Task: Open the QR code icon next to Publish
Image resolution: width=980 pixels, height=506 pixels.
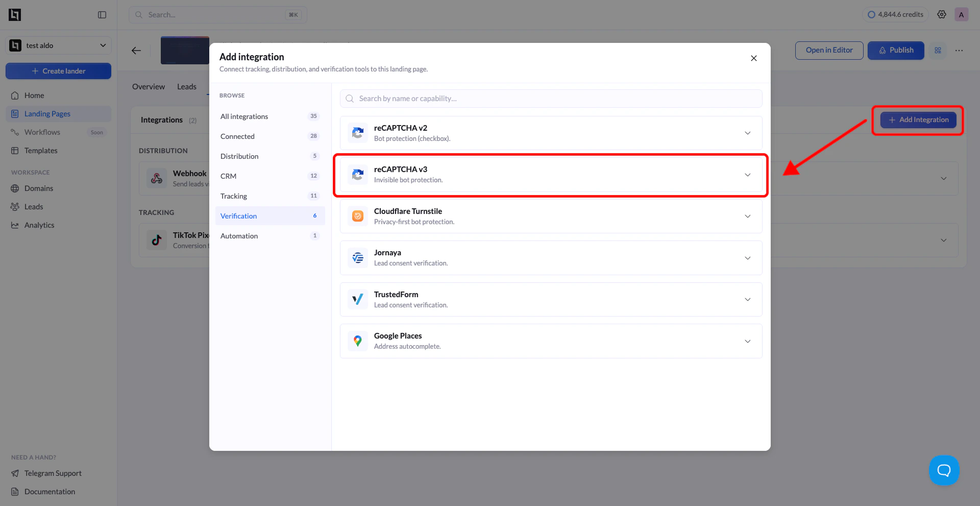Action: [x=938, y=50]
